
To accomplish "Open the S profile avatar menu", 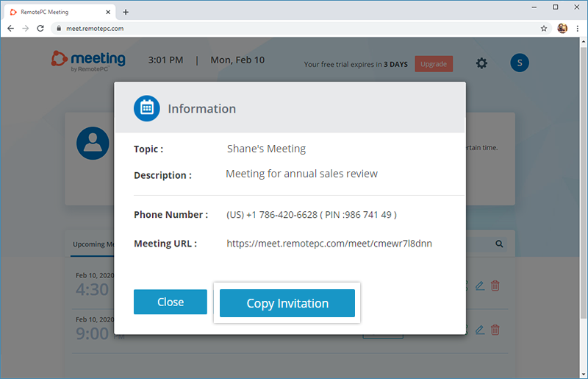I will (x=520, y=63).
